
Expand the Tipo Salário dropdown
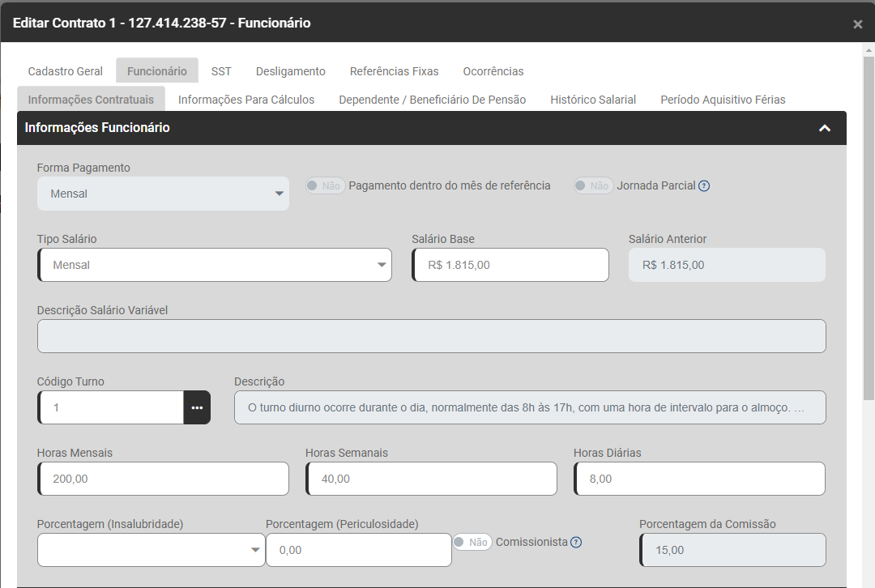point(215,265)
